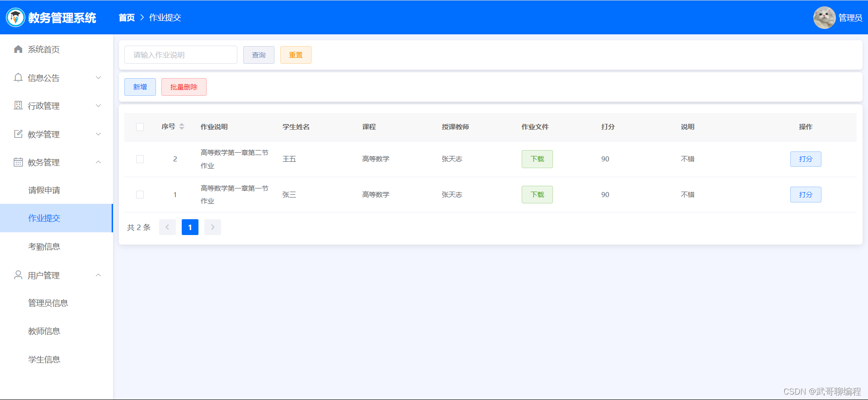Screen dimensions: 868x400
Task: Expand the 信息公告 menu chevron
Action: coord(98,78)
